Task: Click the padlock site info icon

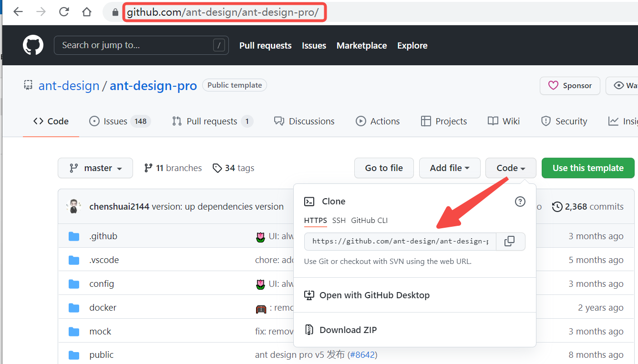Action: click(x=115, y=12)
